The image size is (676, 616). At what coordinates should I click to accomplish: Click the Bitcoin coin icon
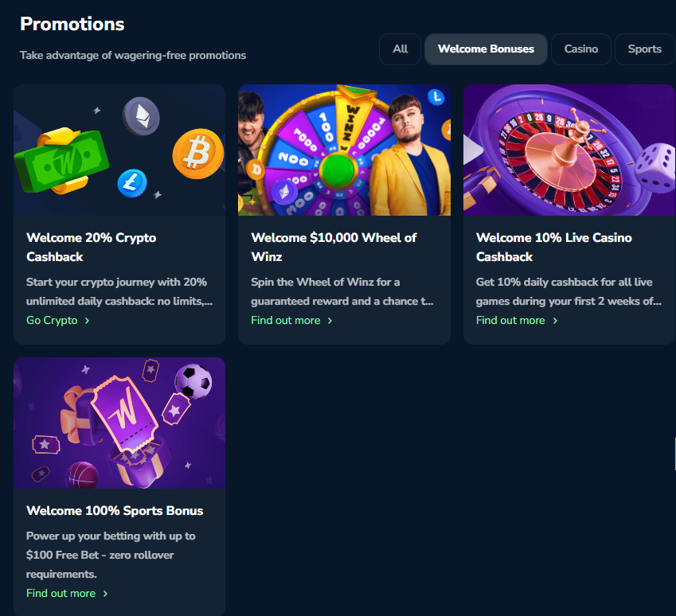pyautogui.click(x=193, y=154)
